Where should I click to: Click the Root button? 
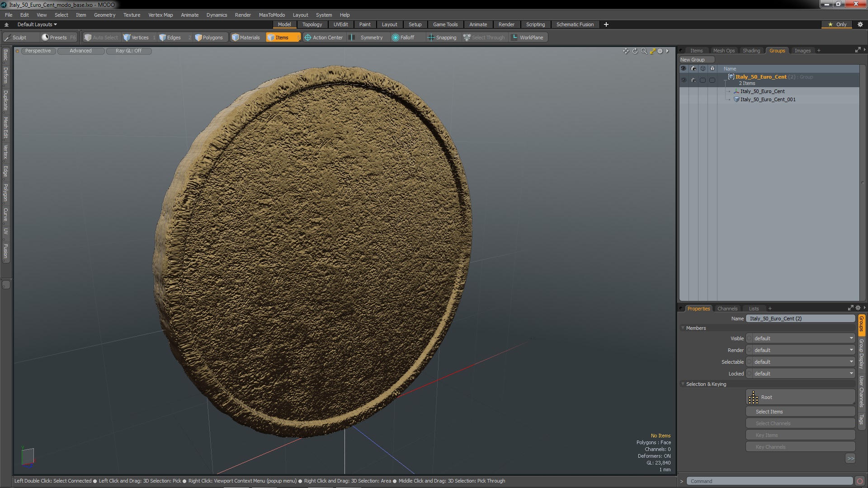click(800, 397)
